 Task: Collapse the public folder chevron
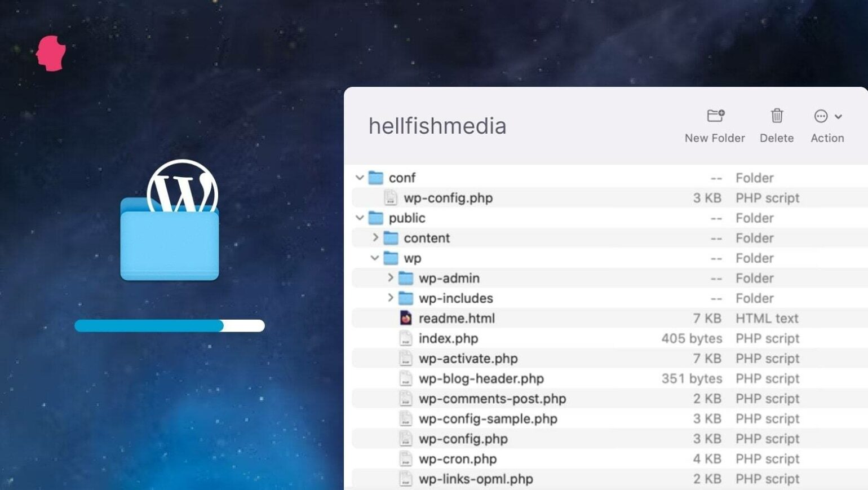(360, 218)
